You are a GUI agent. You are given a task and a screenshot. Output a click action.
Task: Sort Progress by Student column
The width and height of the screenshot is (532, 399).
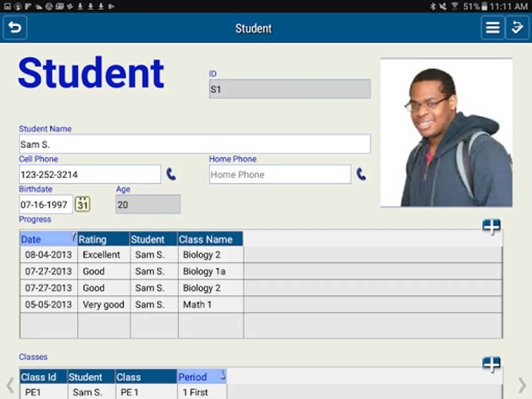pyautogui.click(x=154, y=239)
